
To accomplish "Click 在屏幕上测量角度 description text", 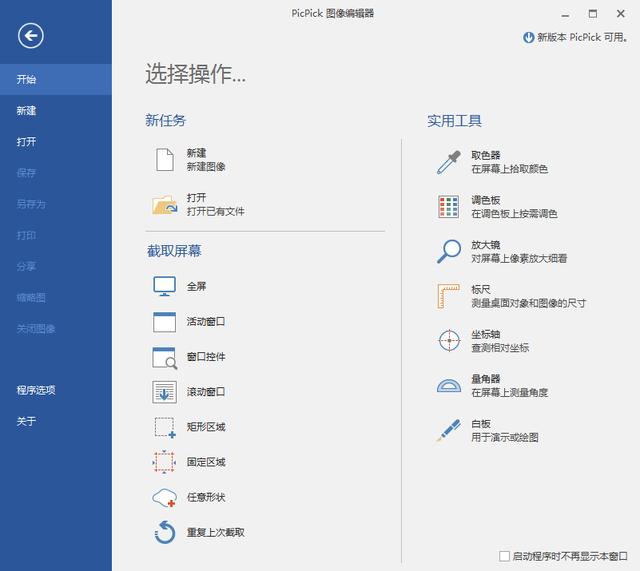I will pos(509,393).
